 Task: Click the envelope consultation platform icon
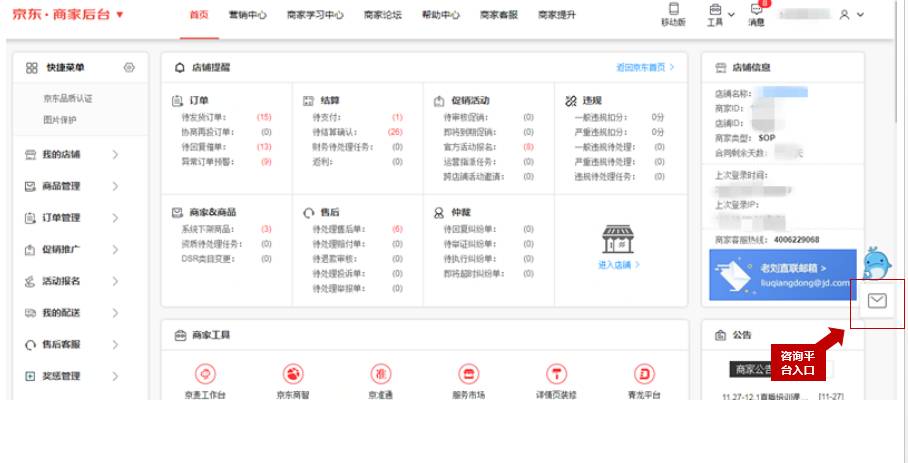point(877,300)
